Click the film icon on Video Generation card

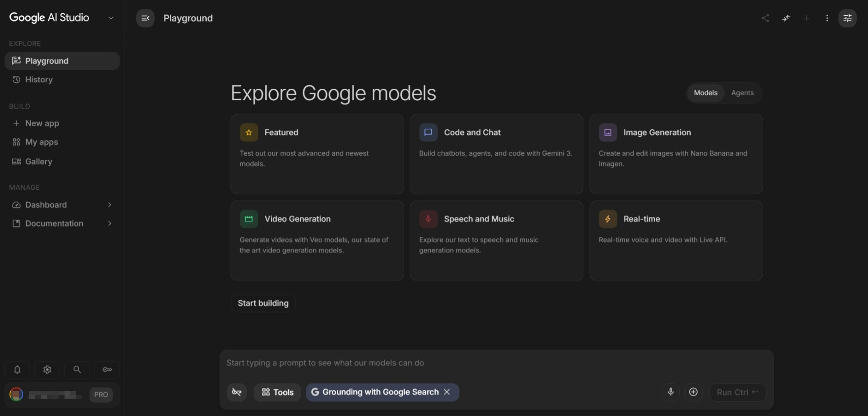pos(249,219)
